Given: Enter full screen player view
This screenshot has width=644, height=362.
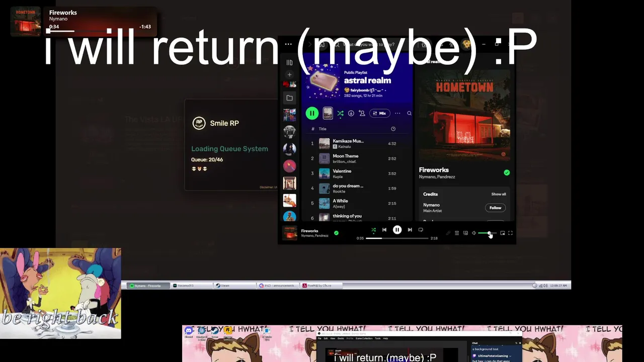Looking at the screenshot, I should click(x=510, y=233).
